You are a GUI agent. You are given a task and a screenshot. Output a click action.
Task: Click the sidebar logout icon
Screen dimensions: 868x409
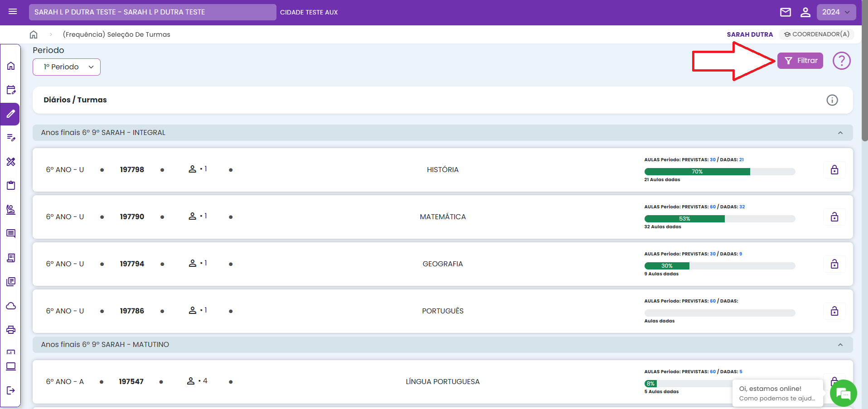coord(11,390)
